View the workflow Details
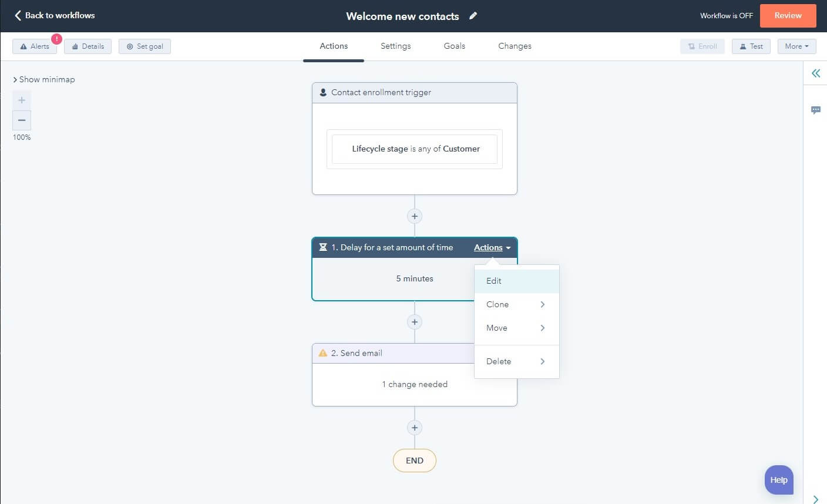Screen dimensions: 827x504 click(87, 46)
